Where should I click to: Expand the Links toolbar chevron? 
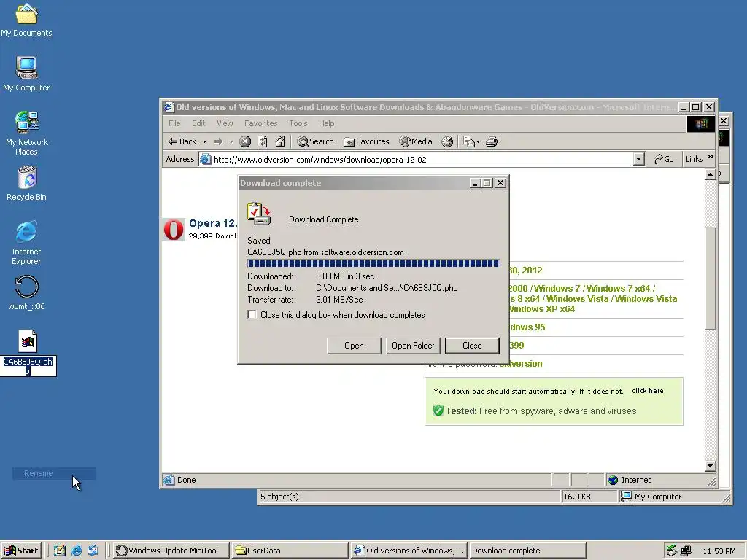(711, 157)
